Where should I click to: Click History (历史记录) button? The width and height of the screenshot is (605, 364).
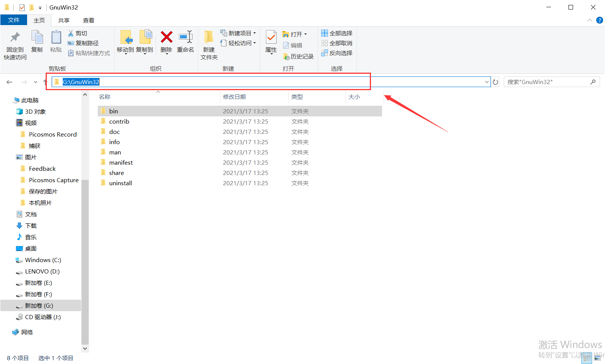298,57
